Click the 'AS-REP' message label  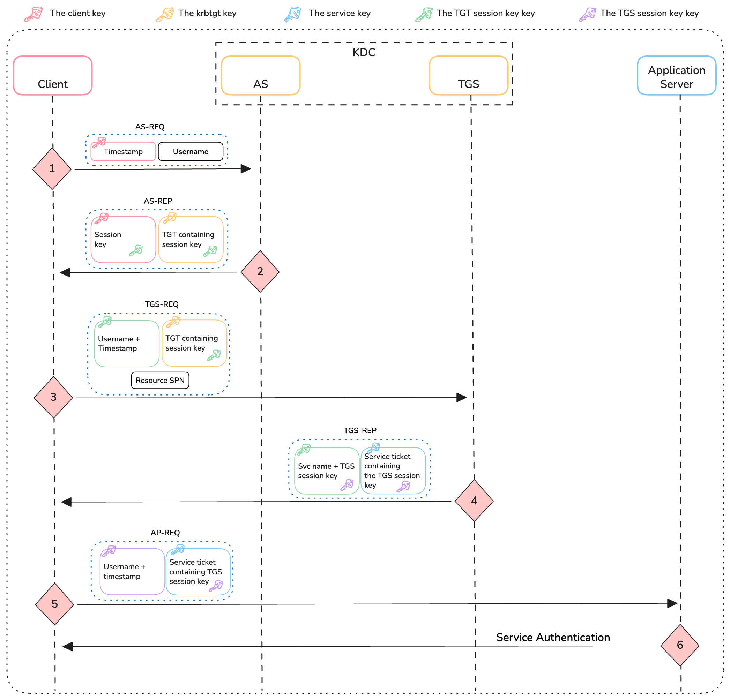[x=158, y=201]
